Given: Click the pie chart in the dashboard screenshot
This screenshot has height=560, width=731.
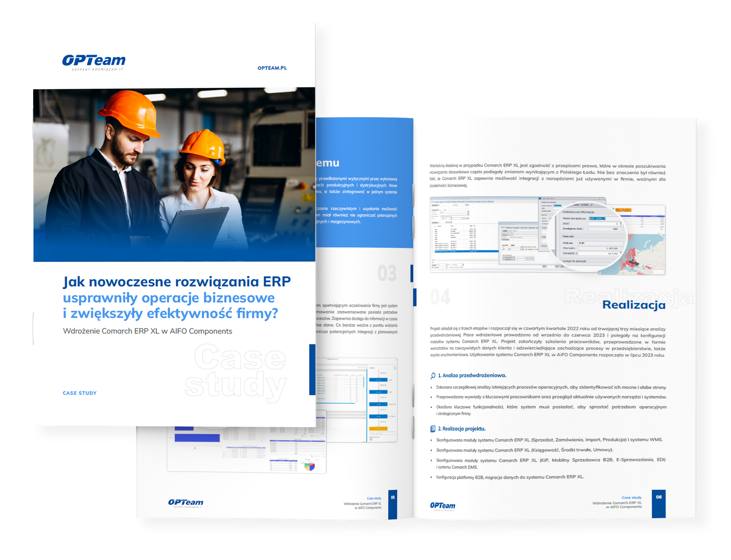Looking at the screenshot, I should pos(310,466).
